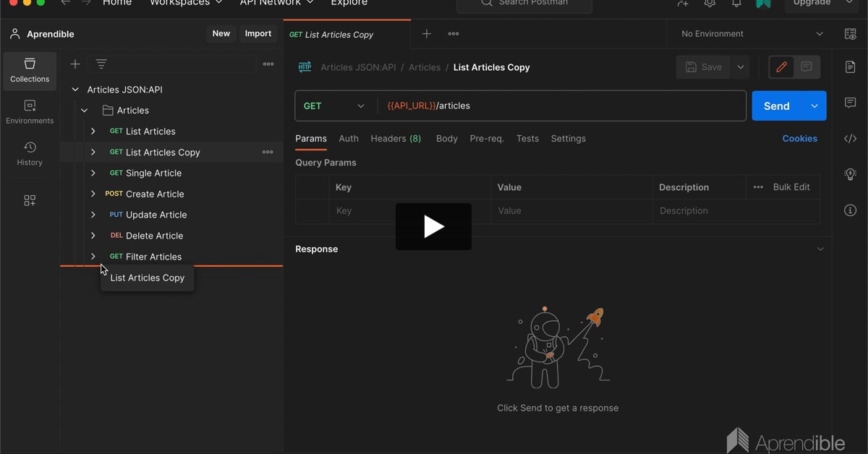
Task: Open the collections panel three-dots options
Action: (x=268, y=64)
